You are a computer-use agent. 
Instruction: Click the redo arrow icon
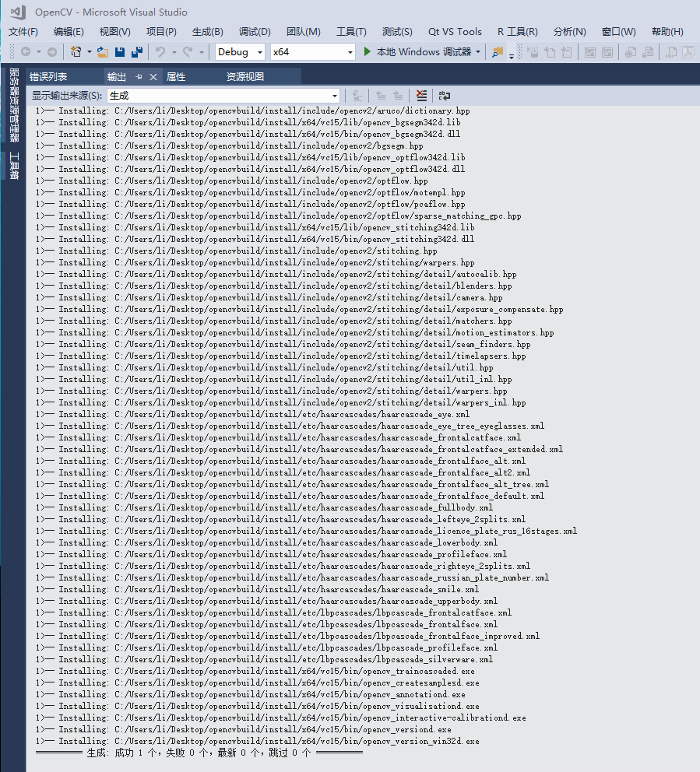click(x=188, y=51)
